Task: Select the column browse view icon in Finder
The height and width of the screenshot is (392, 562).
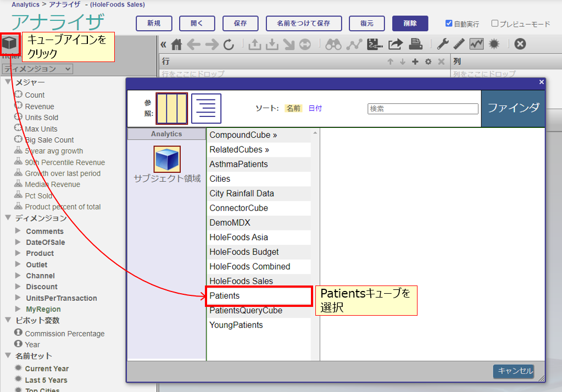Action: [171, 108]
